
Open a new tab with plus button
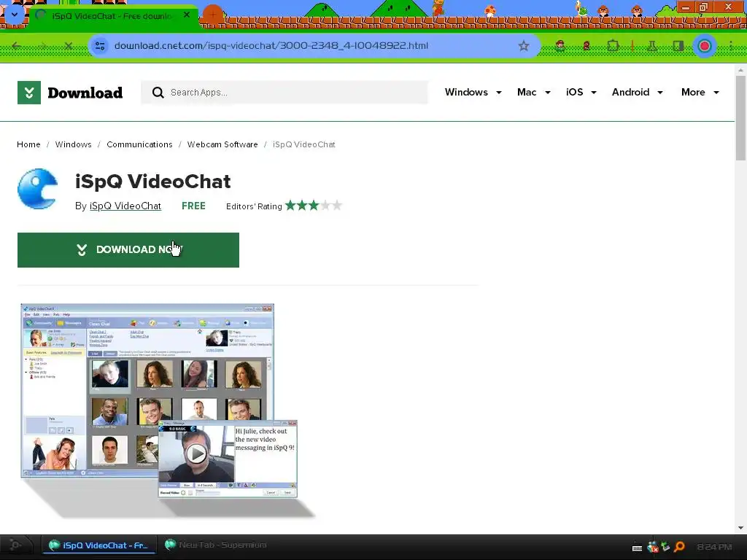pos(213,15)
